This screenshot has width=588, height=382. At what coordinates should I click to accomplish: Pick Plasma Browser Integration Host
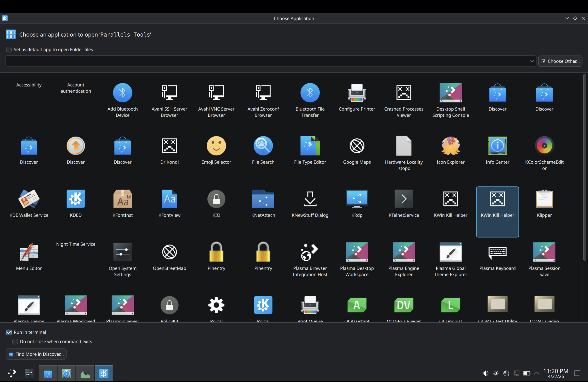coord(310,260)
